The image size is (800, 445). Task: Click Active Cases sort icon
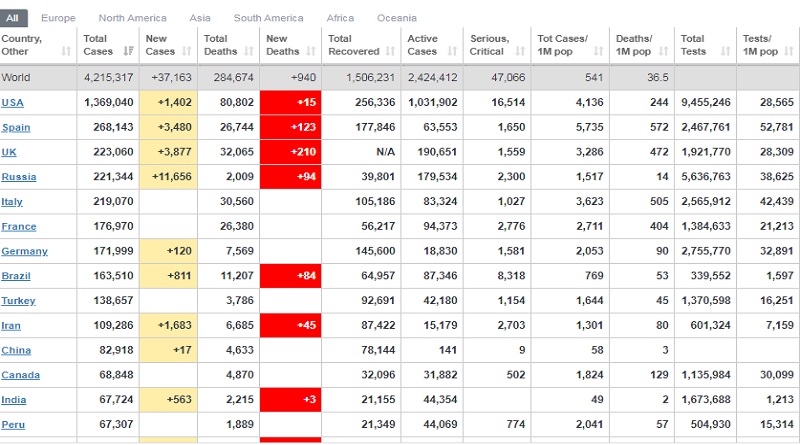coord(453,51)
